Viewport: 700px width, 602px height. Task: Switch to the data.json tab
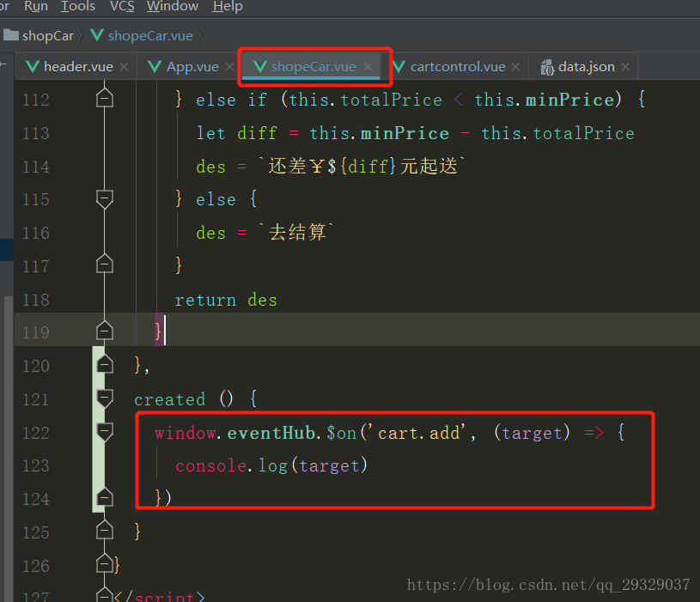pyautogui.click(x=586, y=66)
